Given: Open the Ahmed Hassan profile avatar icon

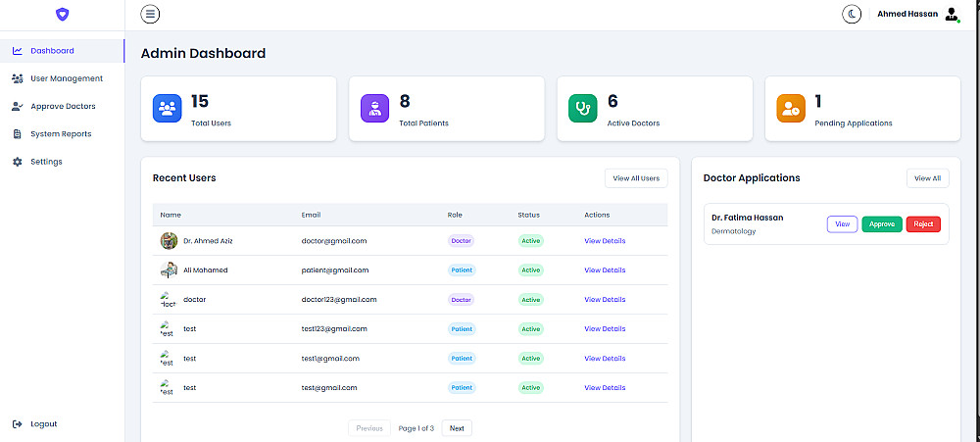Looking at the screenshot, I should [x=952, y=14].
